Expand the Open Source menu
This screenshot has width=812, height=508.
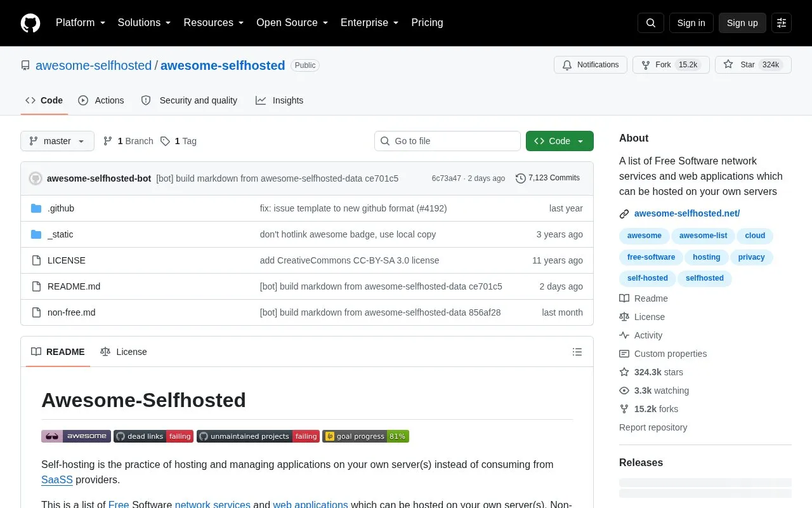(x=292, y=23)
